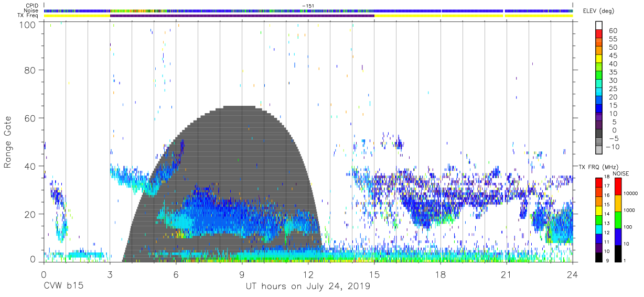Pick the black swatch in TX FRQ bar
This screenshot has width=644, height=297.
pos(598,257)
